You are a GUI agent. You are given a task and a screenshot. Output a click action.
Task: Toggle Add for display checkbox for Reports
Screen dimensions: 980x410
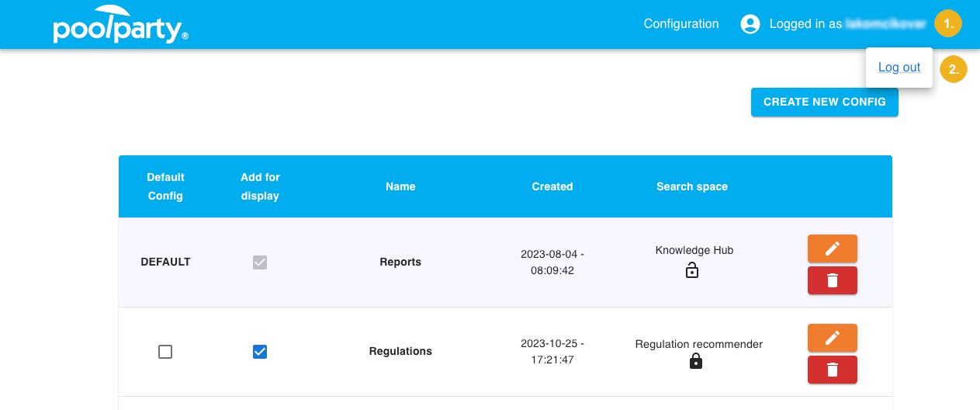click(x=260, y=262)
